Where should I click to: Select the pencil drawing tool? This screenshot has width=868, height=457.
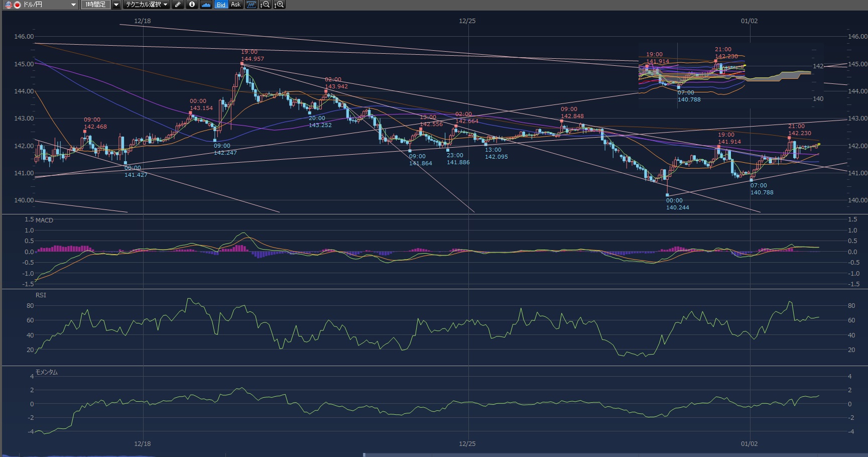click(178, 5)
